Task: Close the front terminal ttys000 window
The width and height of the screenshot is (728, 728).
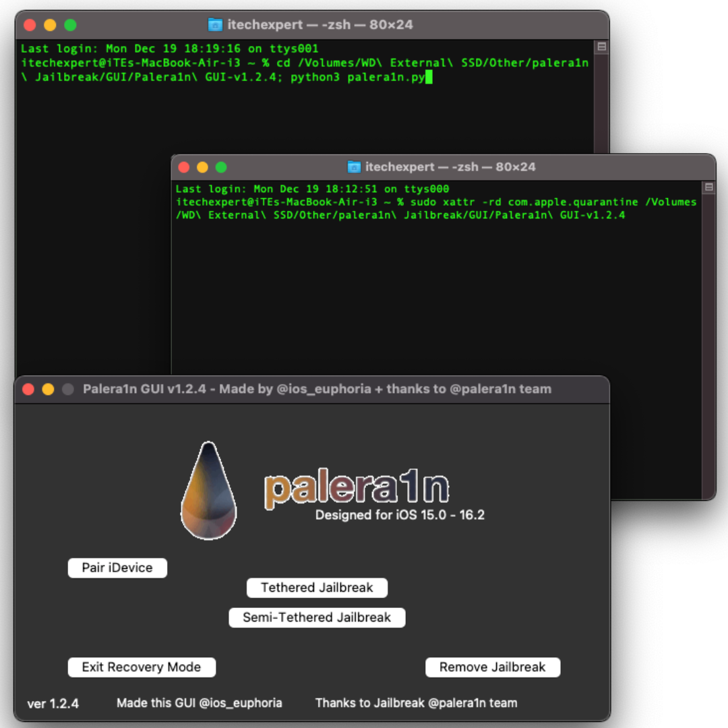Action: (x=184, y=167)
